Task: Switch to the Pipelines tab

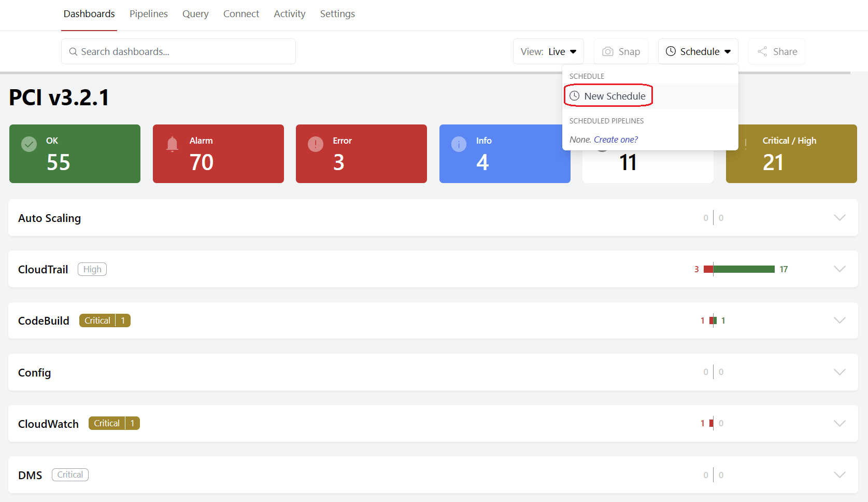Action: (149, 13)
